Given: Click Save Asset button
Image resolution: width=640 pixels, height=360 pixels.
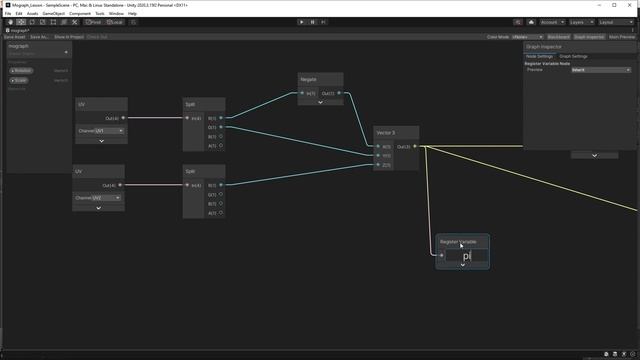Looking at the screenshot, I should [15, 37].
